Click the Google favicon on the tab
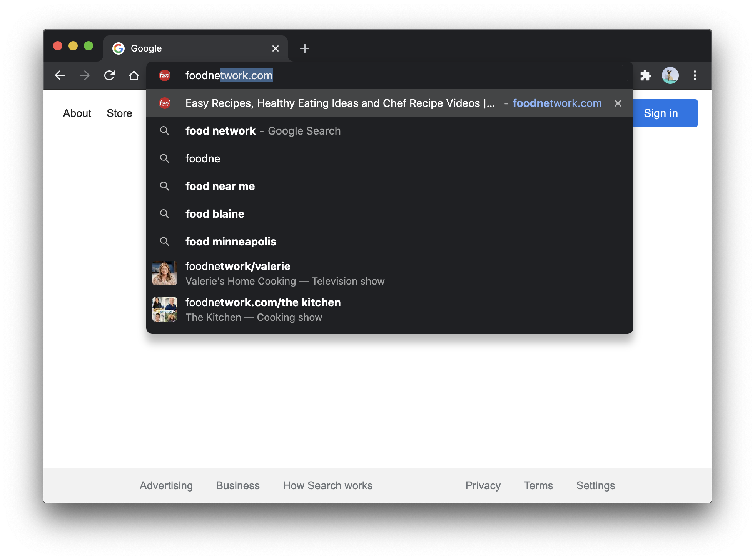Screen dimensions: 755x560 [x=119, y=48]
